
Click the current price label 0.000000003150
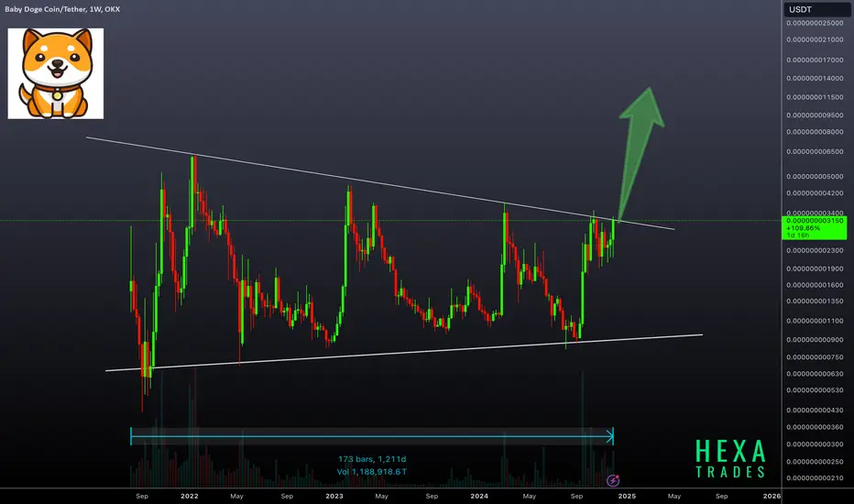point(815,221)
